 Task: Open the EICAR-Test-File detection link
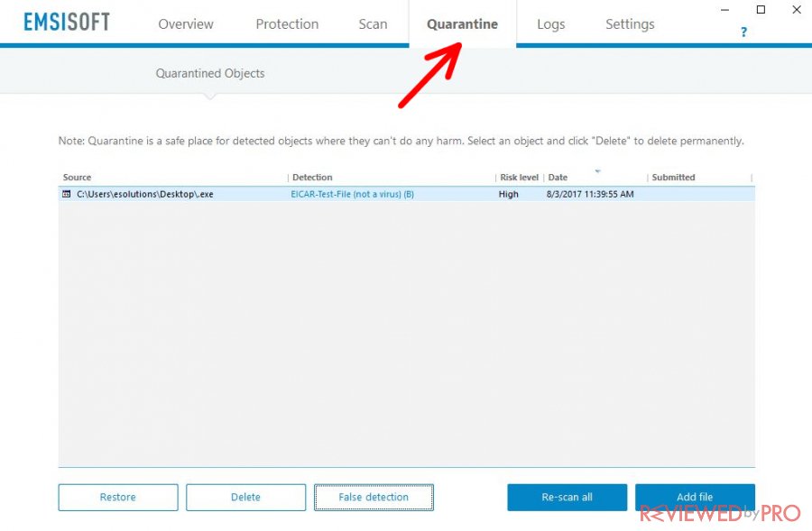pyautogui.click(x=352, y=194)
